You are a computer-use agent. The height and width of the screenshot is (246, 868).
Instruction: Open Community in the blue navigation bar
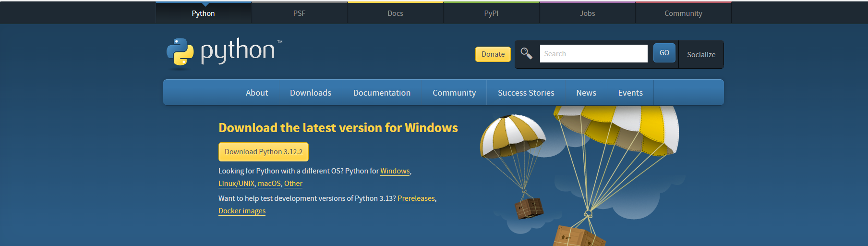[454, 93]
